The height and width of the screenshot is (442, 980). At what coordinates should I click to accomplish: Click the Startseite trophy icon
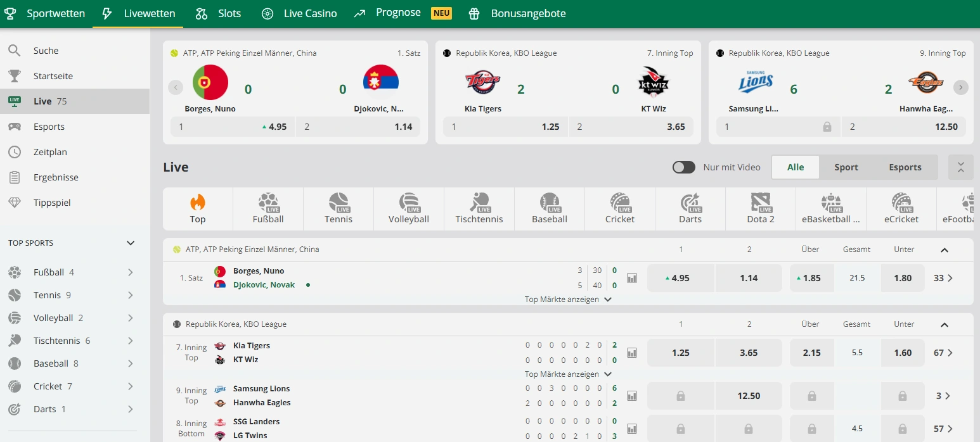pyautogui.click(x=14, y=76)
